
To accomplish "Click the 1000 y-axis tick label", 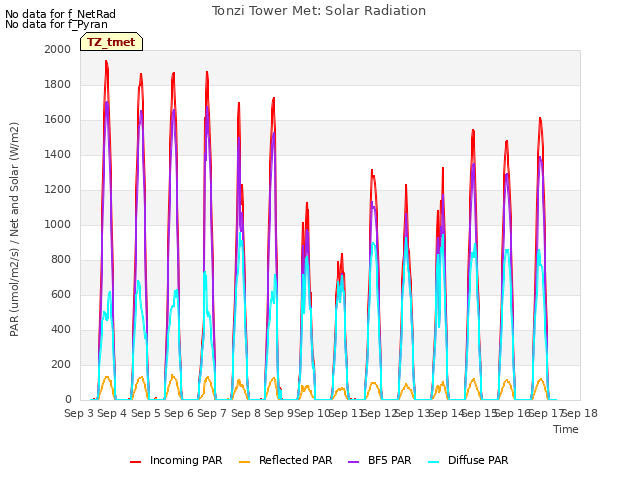I will [58, 224].
